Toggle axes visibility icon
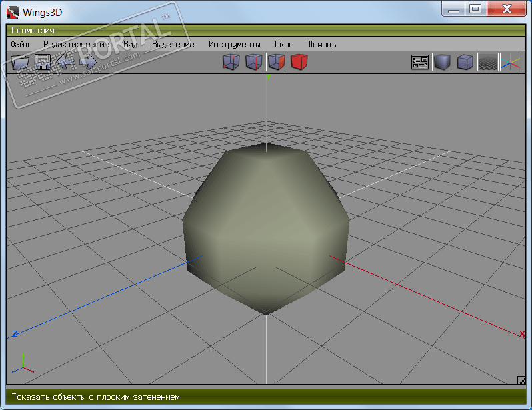 (511, 62)
